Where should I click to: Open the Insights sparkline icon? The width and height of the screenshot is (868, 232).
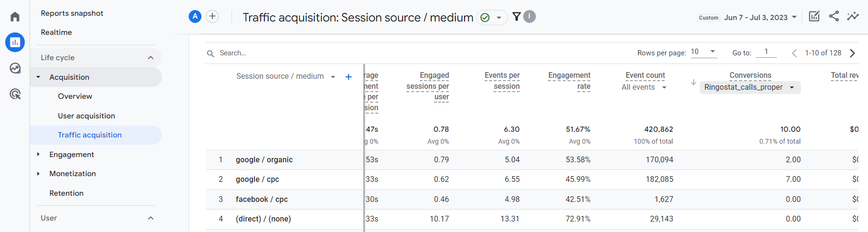click(x=853, y=16)
